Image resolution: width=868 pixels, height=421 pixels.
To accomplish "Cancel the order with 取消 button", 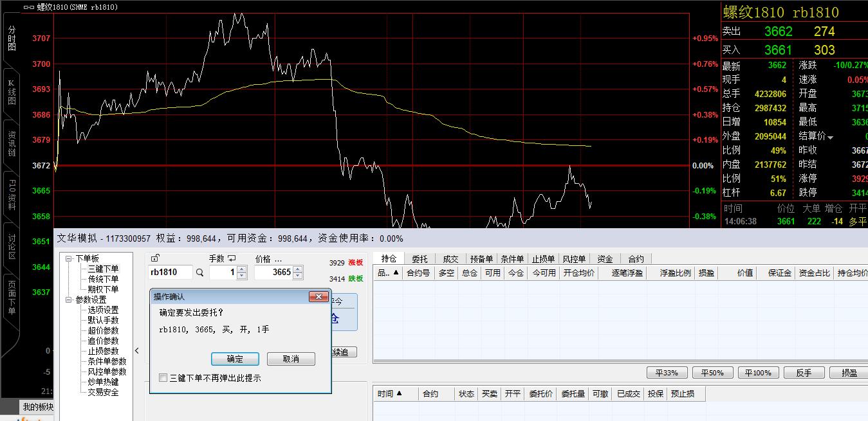I will point(291,359).
